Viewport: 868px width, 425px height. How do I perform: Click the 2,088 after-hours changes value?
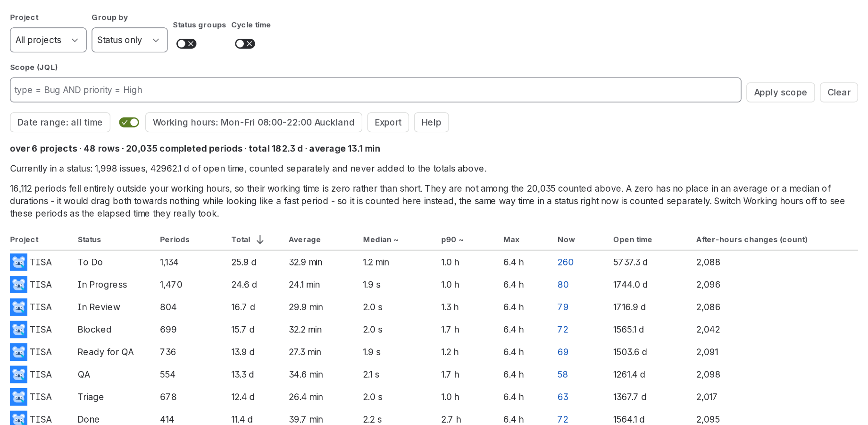click(708, 263)
